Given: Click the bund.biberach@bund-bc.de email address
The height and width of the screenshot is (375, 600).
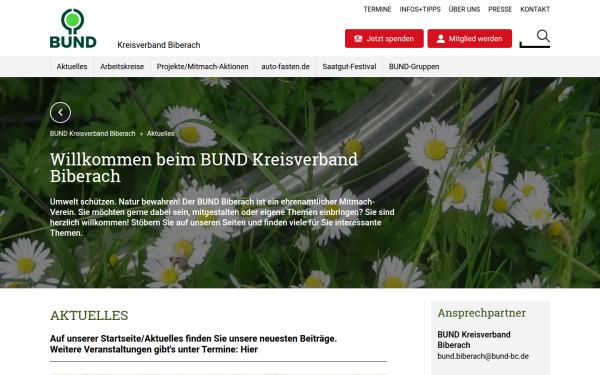Looking at the screenshot, I should tap(483, 356).
